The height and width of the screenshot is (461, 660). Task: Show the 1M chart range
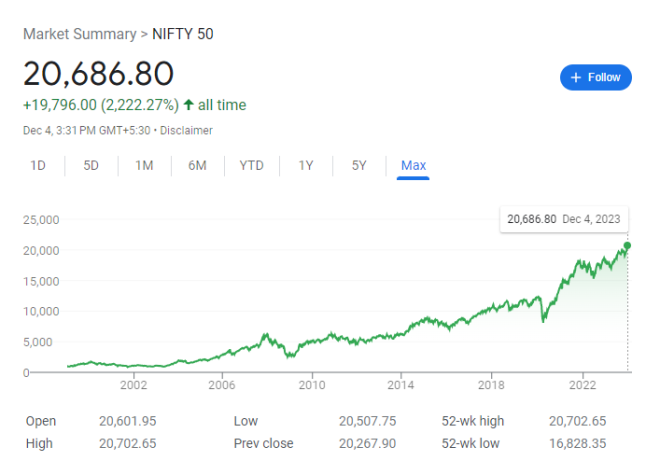144,165
